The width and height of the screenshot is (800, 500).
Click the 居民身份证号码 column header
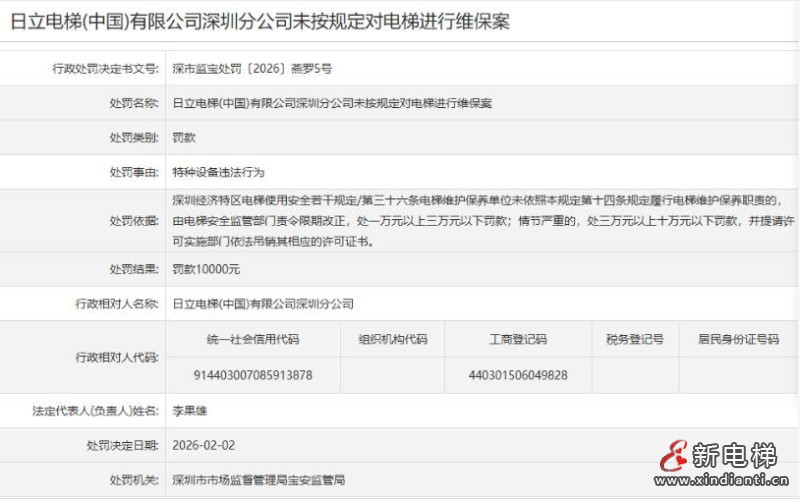pyautogui.click(x=738, y=339)
